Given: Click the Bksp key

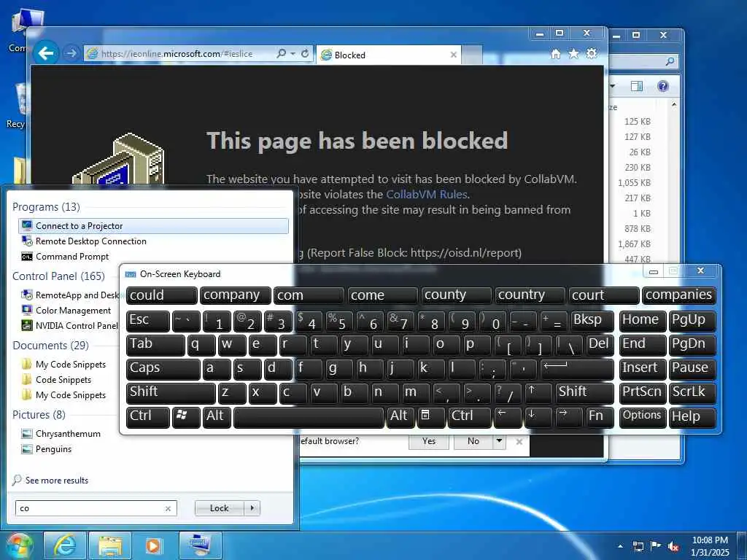Looking at the screenshot, I should tap(592, 320).
